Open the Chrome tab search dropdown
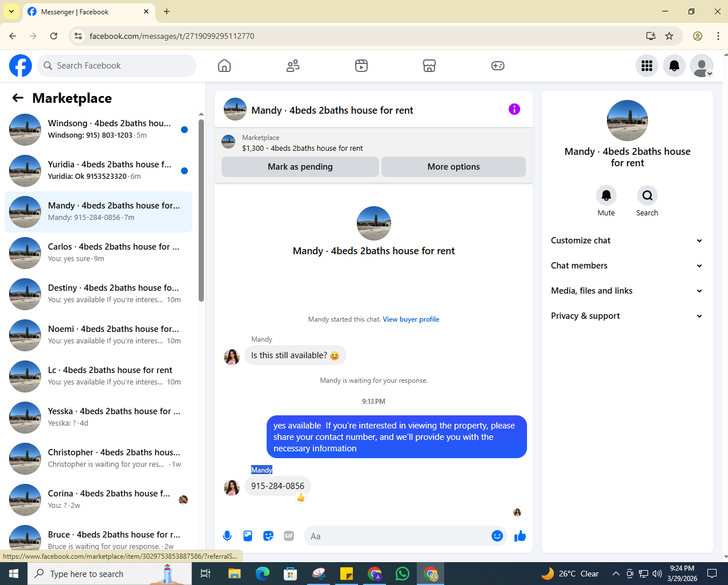 11,11
